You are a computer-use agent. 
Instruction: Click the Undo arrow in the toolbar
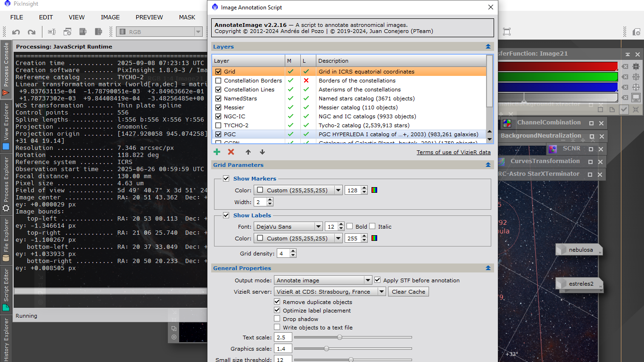16,32
